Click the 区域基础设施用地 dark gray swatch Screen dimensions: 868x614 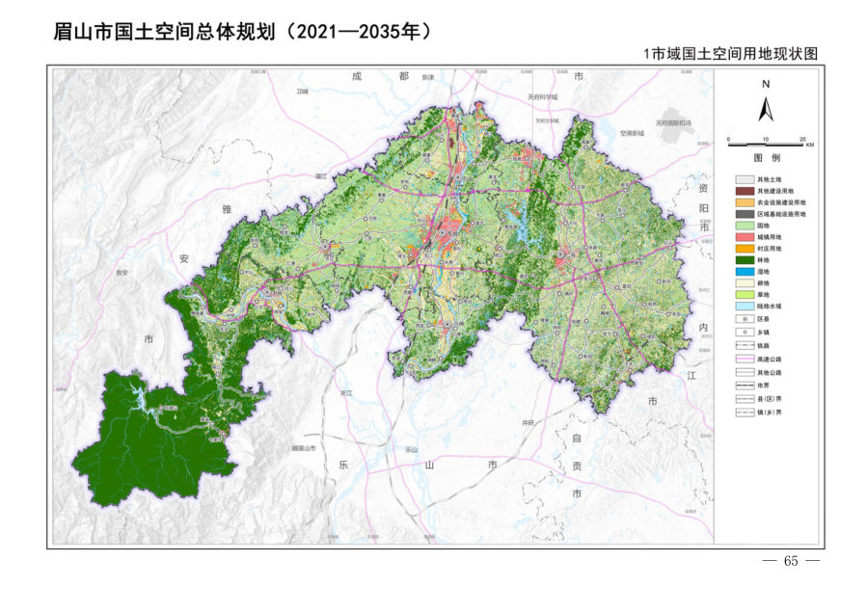pos(745,214)
